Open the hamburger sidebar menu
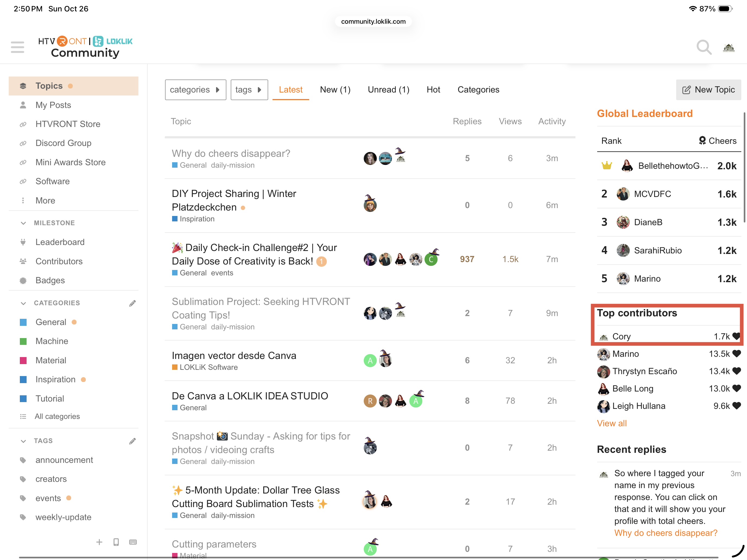Image resolution: width=747 pixels, height=560 pixels. [x=17, y=47]
